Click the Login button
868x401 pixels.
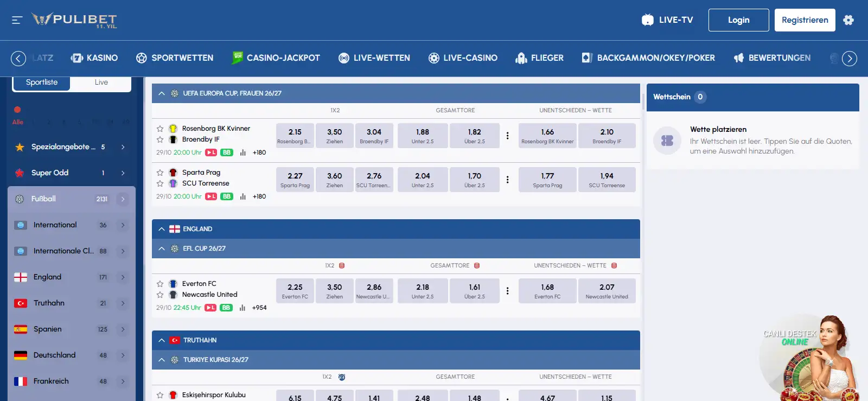pyautogui.click(x=739, y=20)
